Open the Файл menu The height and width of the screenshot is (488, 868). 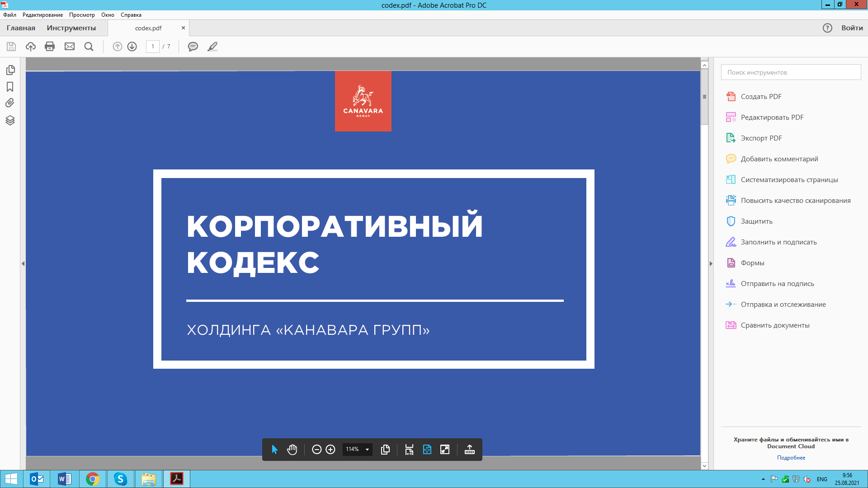(x=9, y=15)
